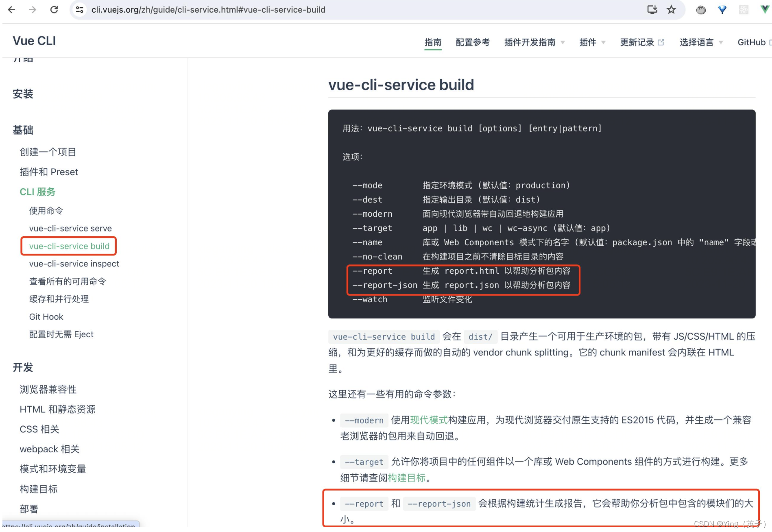772x532 pixels.
Task: Click the --no-clean option in code block
Action: tap(377, 257)
